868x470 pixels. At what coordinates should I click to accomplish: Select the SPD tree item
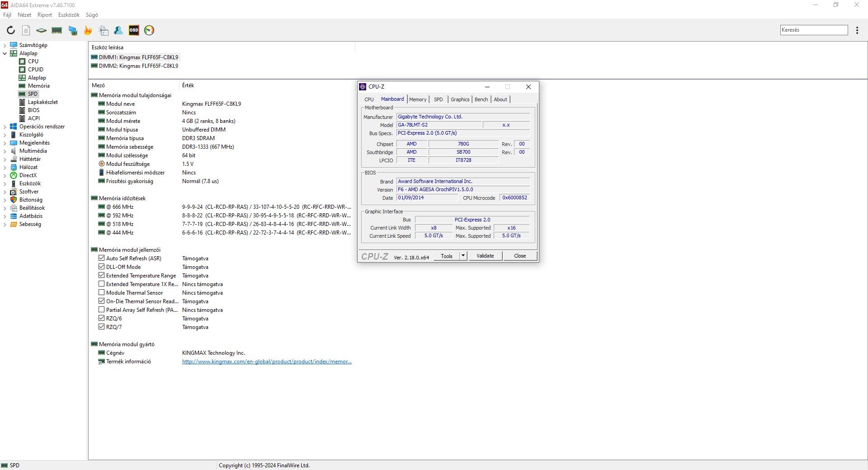[x=33, y=94]
